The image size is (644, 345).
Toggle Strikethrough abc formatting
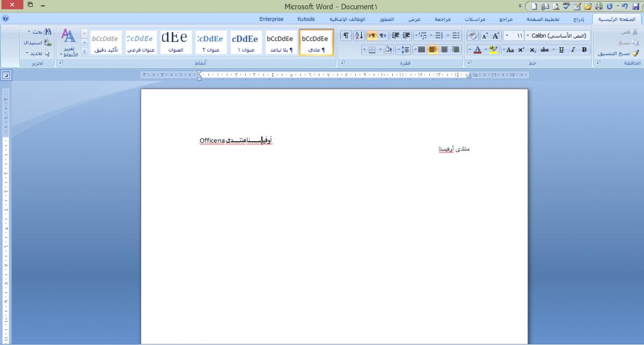(x=545, y=50)
